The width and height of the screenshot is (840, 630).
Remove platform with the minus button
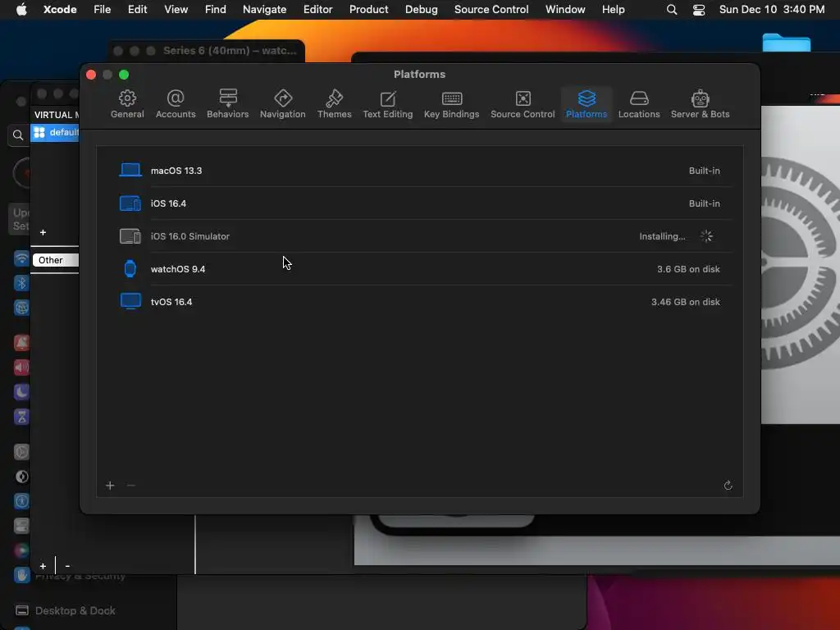click(131, 486)
